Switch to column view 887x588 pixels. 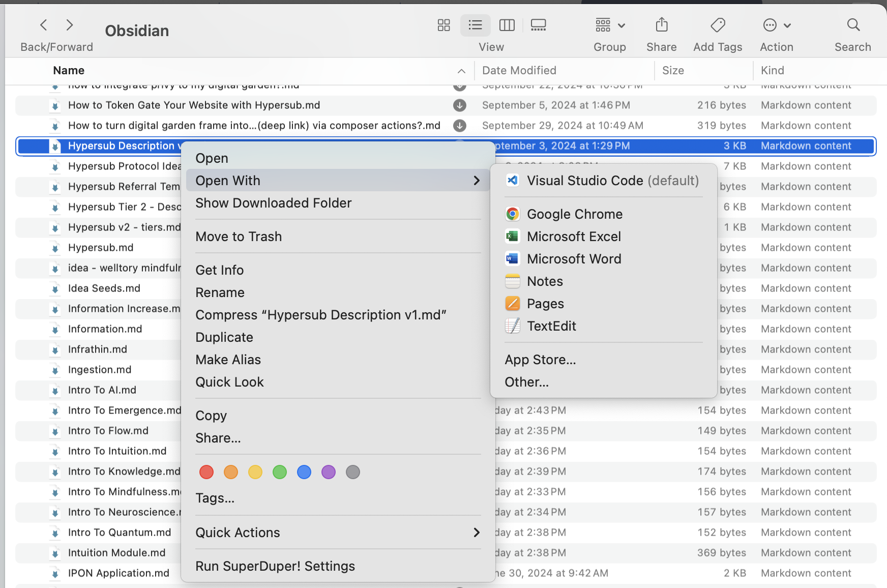click(507, 25)
